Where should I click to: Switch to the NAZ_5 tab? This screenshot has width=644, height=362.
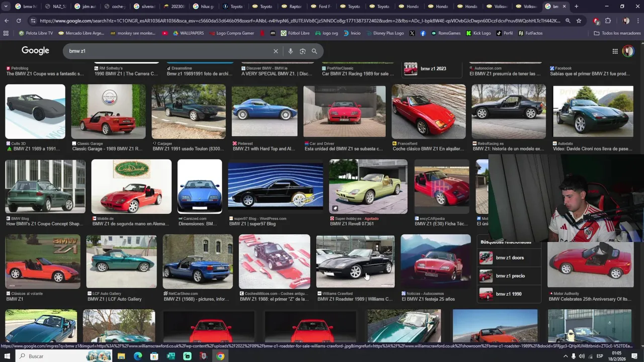[x=55, y=7]
